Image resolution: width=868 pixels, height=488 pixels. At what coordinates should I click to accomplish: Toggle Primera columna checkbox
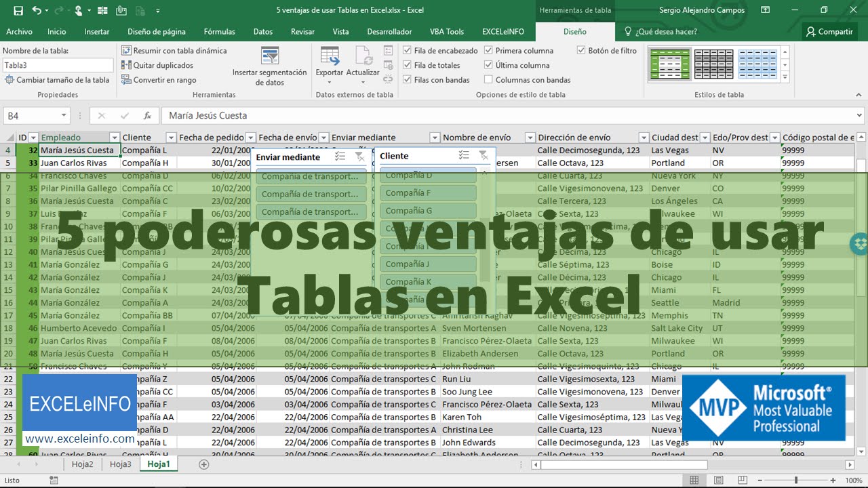click(488, 51)
